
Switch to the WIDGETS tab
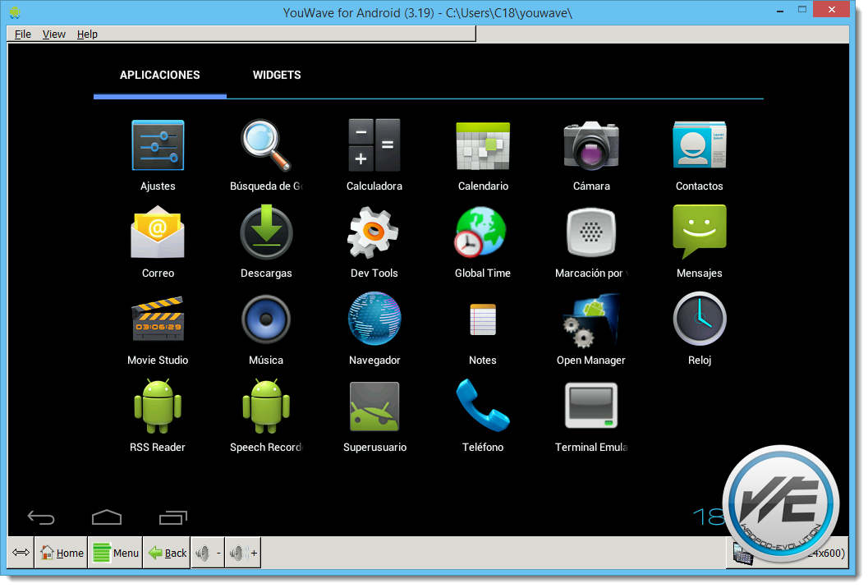pos(277,75)
